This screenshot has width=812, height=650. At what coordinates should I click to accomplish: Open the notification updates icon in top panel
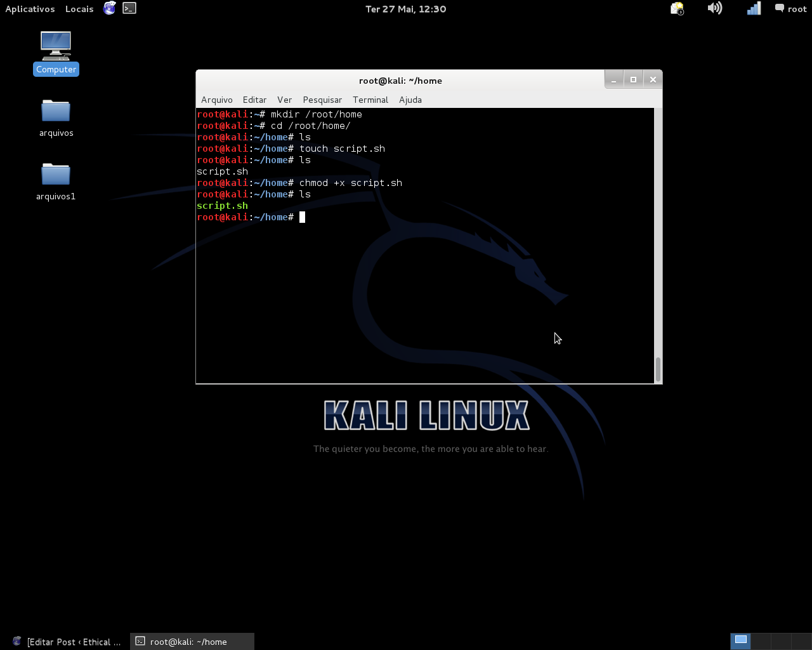[x=678, y=8]
